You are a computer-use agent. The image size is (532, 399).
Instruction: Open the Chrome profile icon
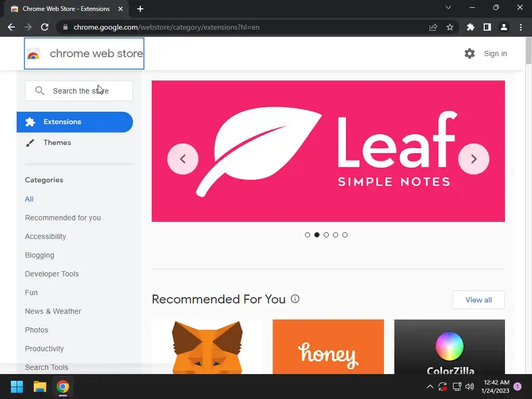pos(504,27)
